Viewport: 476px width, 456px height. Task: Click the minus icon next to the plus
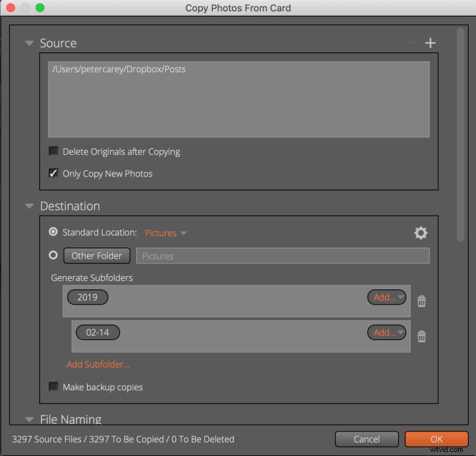pyautogui.click(x=415, y=43)
